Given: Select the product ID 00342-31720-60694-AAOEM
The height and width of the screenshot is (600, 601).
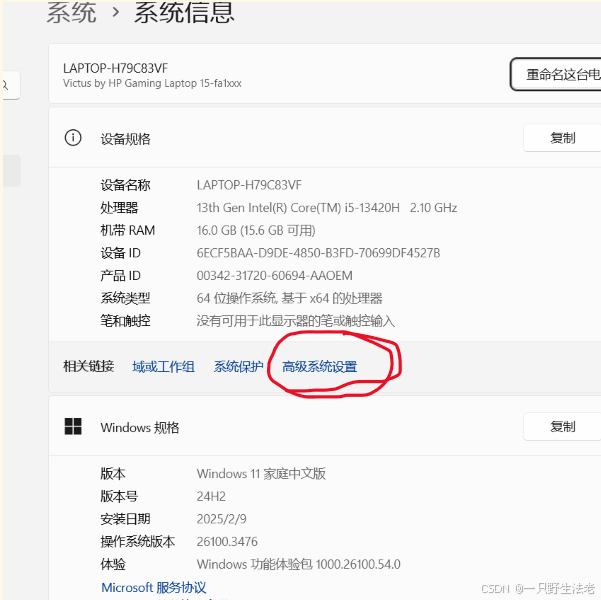Looking at the screenshot, I should tap(274, 276).
